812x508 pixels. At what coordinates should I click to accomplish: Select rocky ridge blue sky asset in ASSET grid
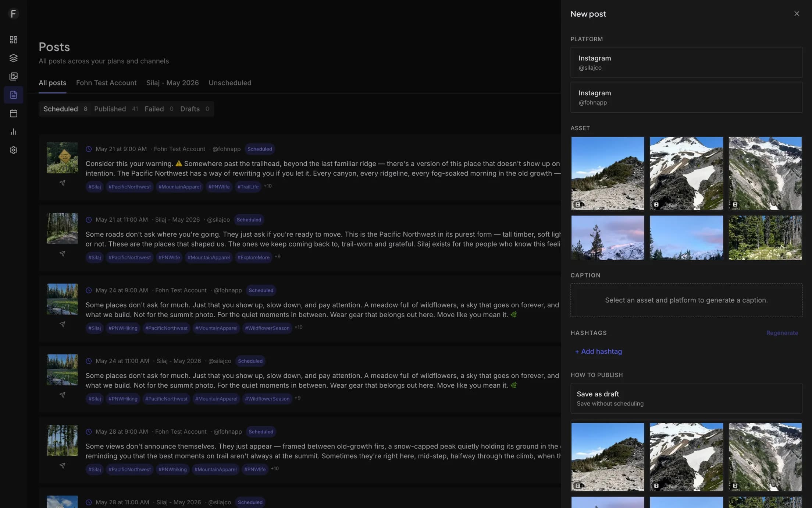point(608,173)
